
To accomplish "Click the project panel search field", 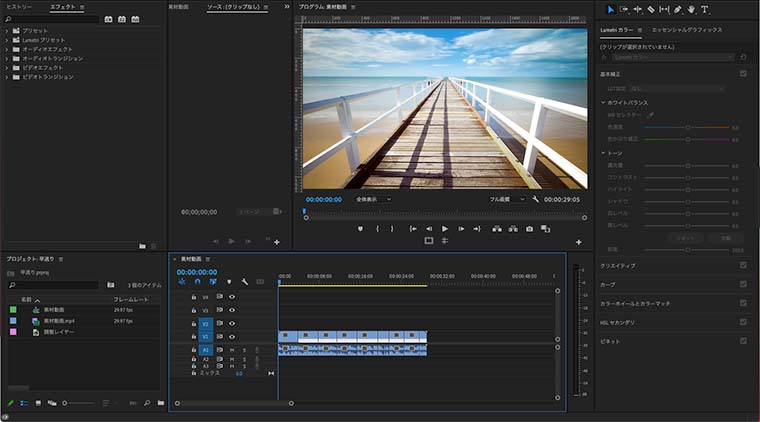I will 55,285.
